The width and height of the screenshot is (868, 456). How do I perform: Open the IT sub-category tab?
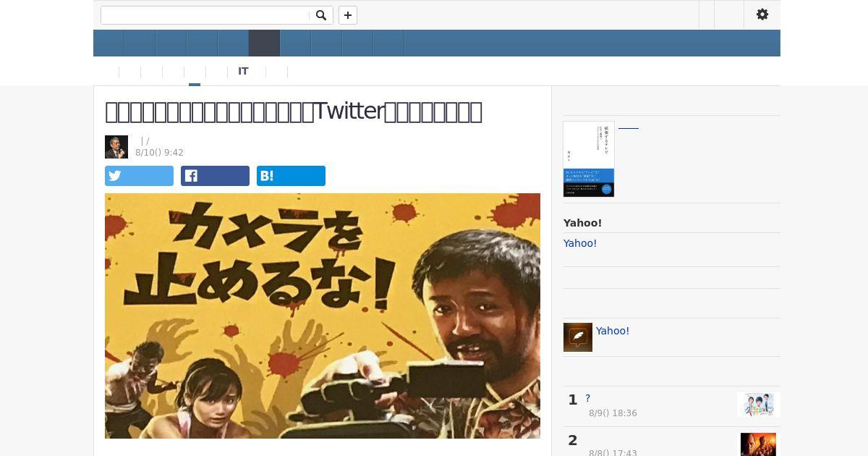pyautogui.click(x=243, y=72)
